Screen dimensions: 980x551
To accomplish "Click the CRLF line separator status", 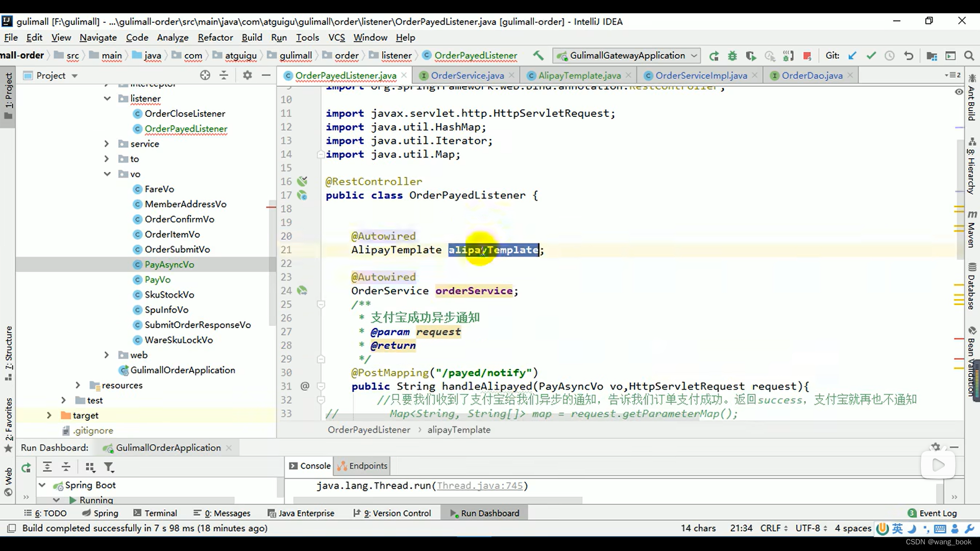I will (x=774, y=528).
